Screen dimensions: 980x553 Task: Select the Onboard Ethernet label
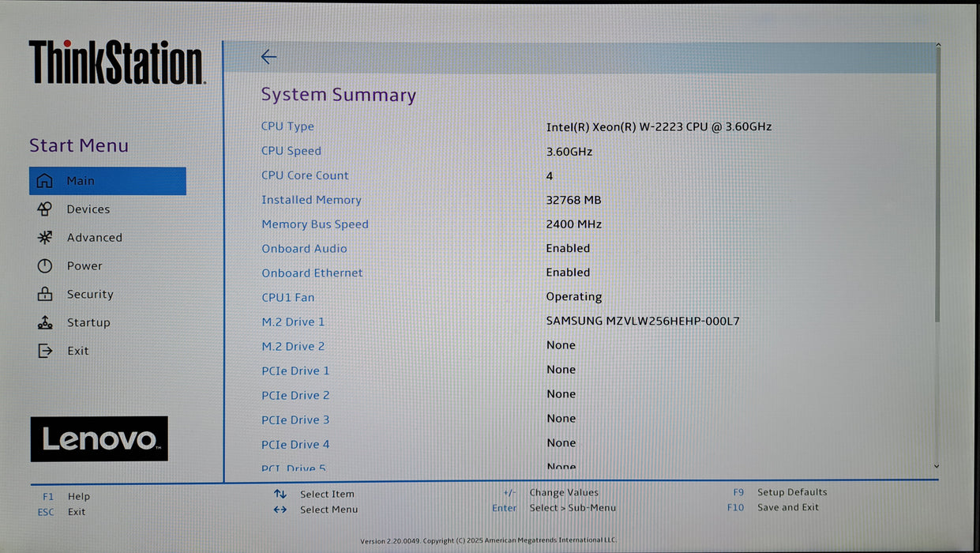tap(312, 273)
